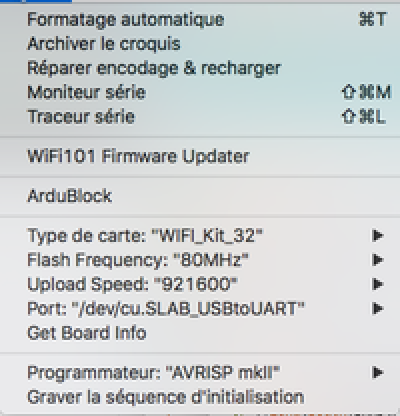Expand the Upload Speed submenu arrow
400x416 pixels.
pos(378,284)
